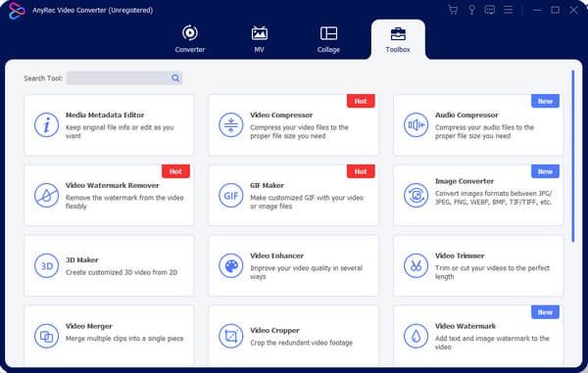588x373 pixels.
Task: Click the Video Cropper title text
Action: click(274, 330)
